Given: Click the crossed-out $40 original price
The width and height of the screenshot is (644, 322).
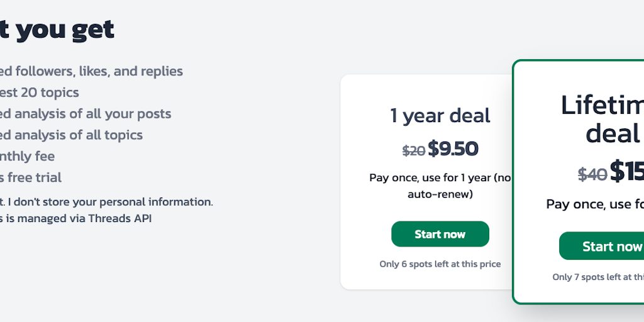Looking at the screenshot, I should tap(592, 174).
